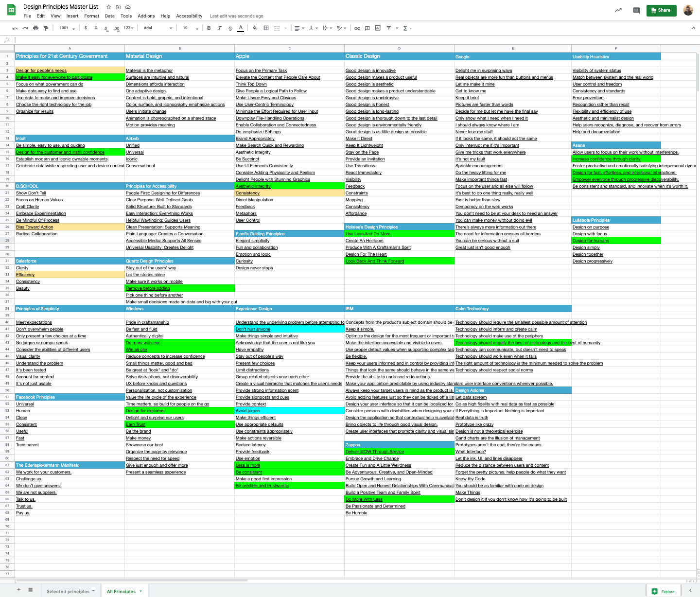Image resolution: width=700 pixels, height=597 pixels.
Task: Click the undo arrow icon
Action: click(x=15, y=28)
